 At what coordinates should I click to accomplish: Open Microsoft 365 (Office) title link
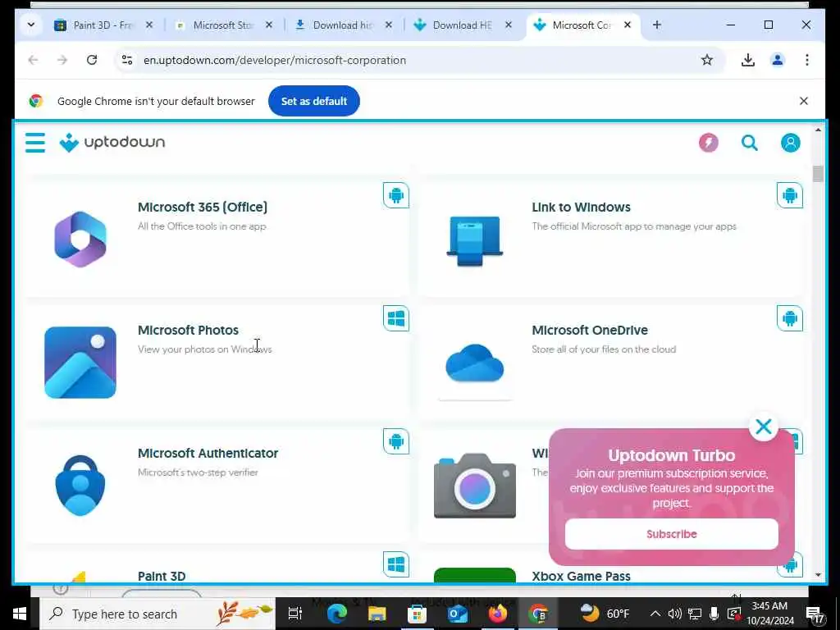(203, 208)
